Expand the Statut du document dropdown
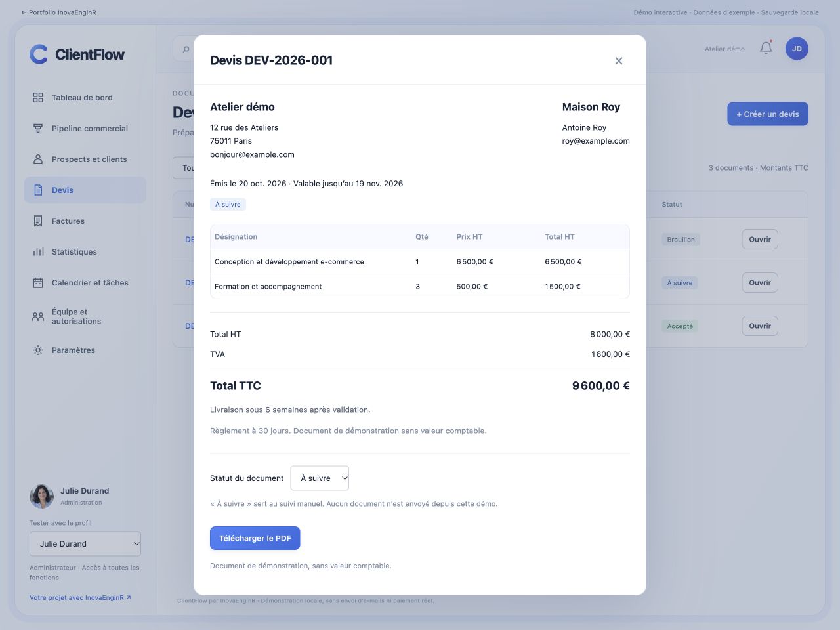840x630 pixels. click(320, 478)
